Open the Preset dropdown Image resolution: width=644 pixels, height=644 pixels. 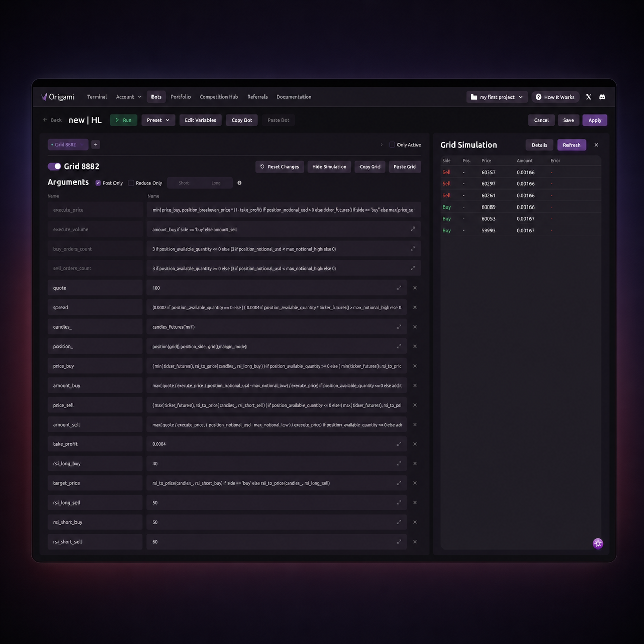(158, 120)
